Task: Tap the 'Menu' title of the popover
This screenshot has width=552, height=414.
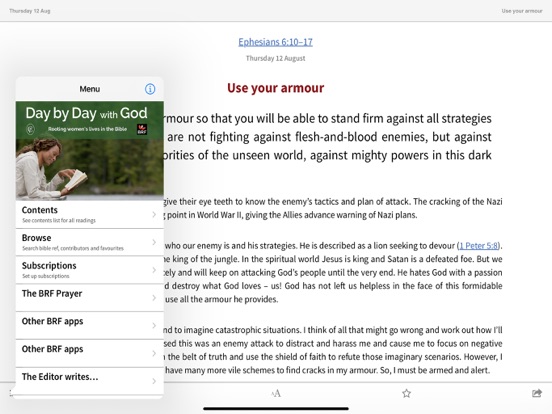Action: 89,89
